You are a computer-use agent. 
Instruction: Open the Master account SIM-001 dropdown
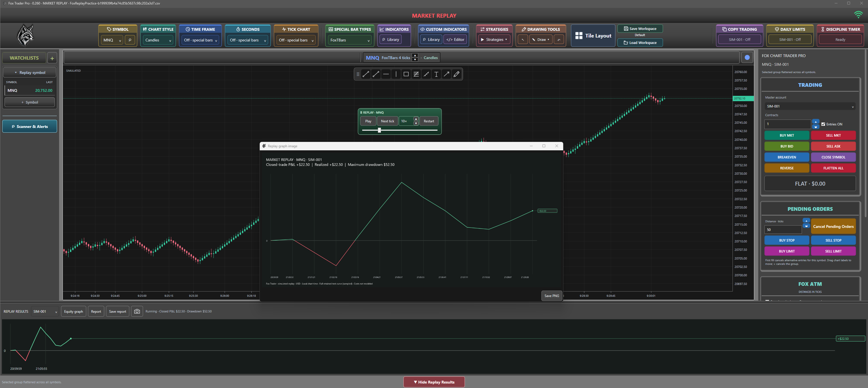[810, 107]
